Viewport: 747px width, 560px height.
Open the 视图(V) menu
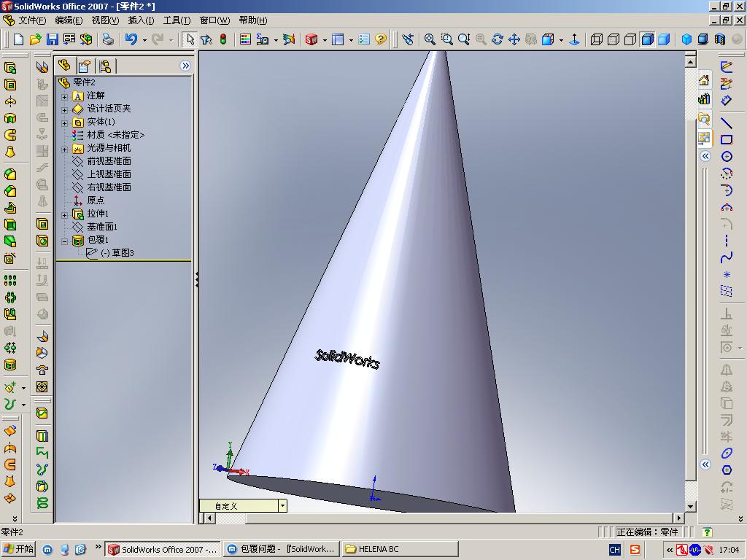pyautogui.click(x=105, y=20)
